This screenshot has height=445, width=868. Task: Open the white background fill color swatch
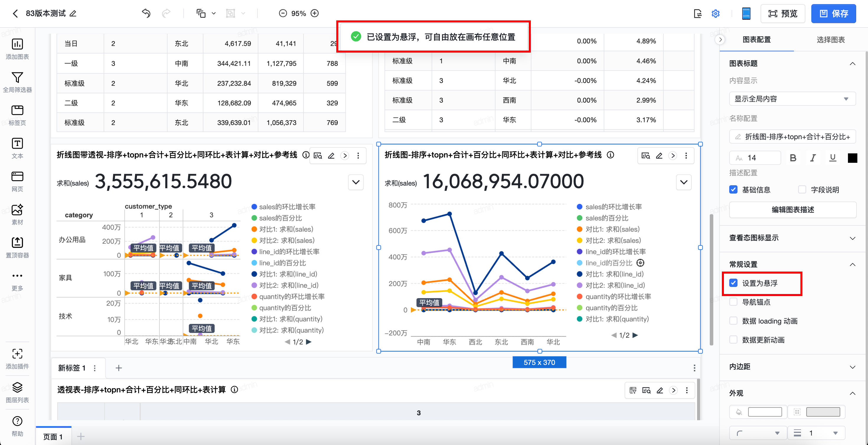click(765, 412)
